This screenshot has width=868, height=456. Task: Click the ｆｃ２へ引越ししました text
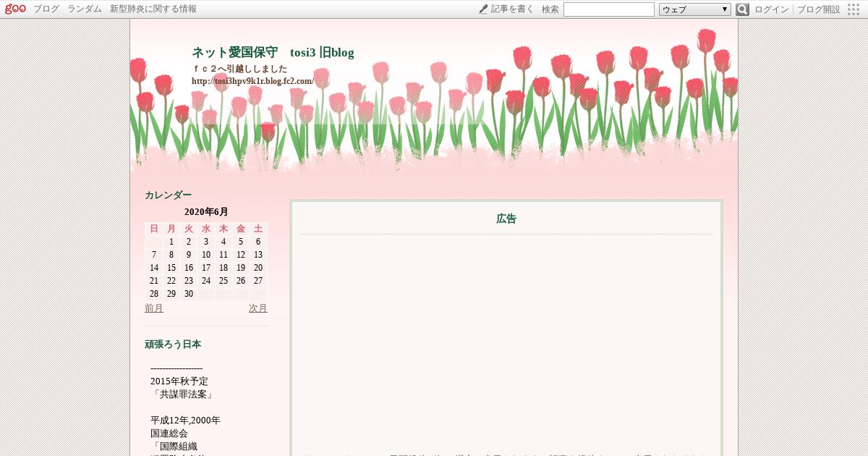coord(239,69)
